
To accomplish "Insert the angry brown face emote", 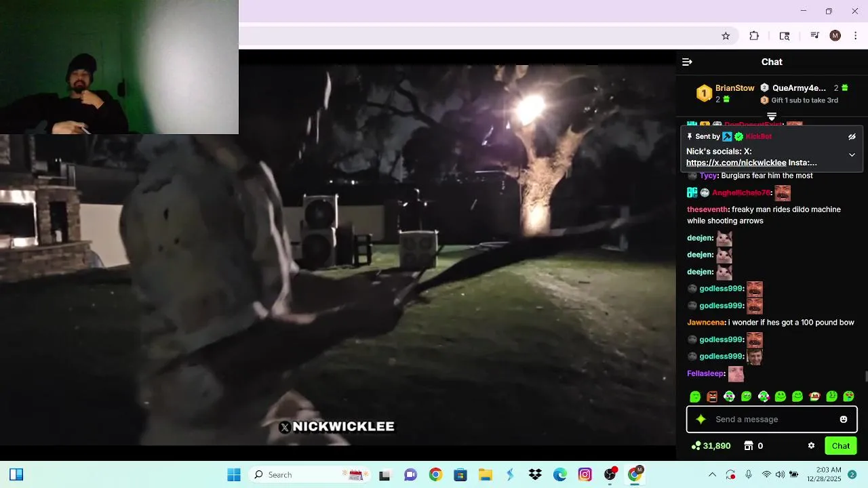I will tap(712, 396).
